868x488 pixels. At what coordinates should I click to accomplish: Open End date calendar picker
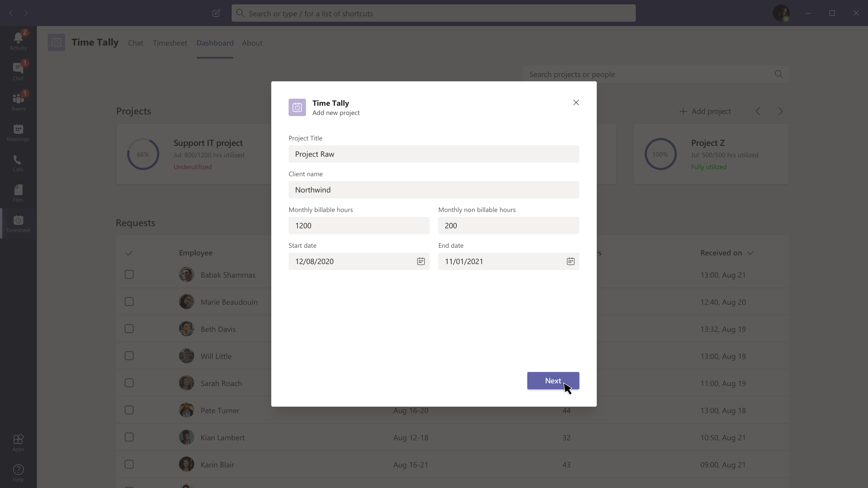[570, 261]
